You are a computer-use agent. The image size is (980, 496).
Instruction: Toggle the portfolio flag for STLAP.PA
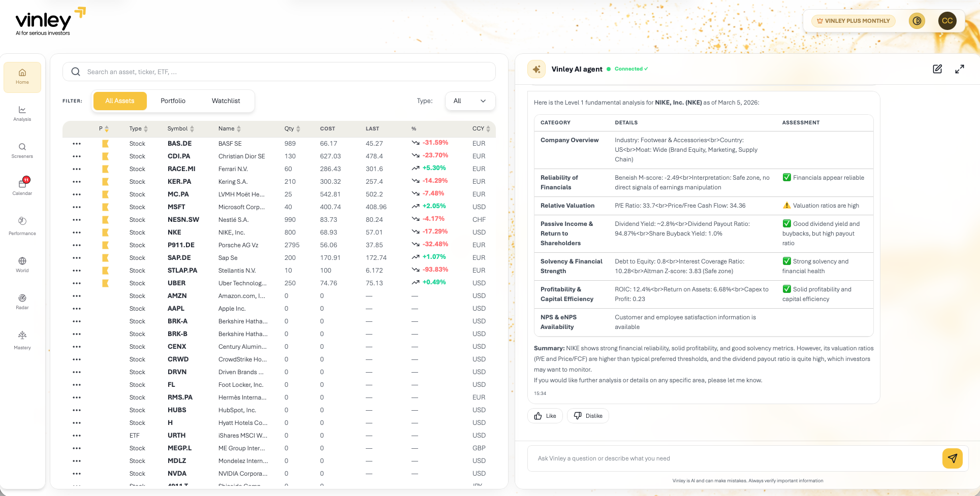pyautogui.click(x=106, y=271)
